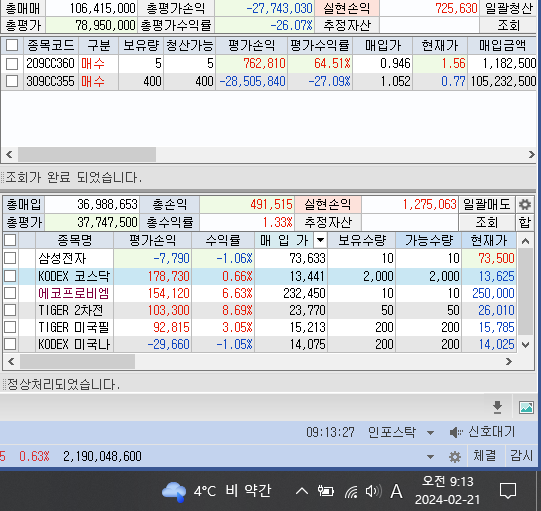
Task: Click lower table horizontal scrollbar thumb
Action: (77, 362)
